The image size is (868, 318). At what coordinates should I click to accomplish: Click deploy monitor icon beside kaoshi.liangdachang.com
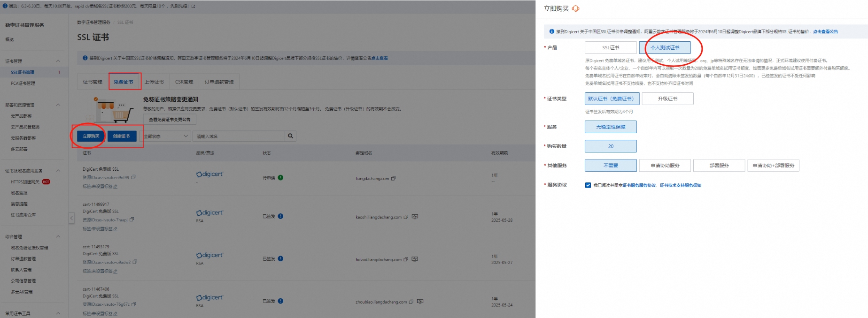click(x=415, y=217)
